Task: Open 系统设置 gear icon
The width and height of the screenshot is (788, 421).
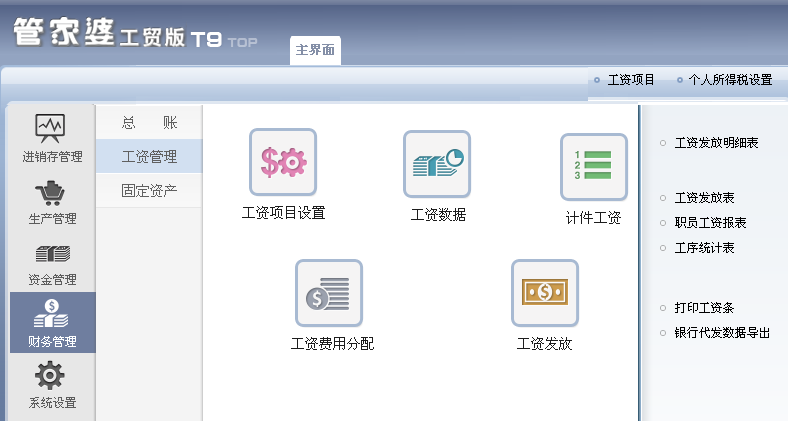Action: 50,376
